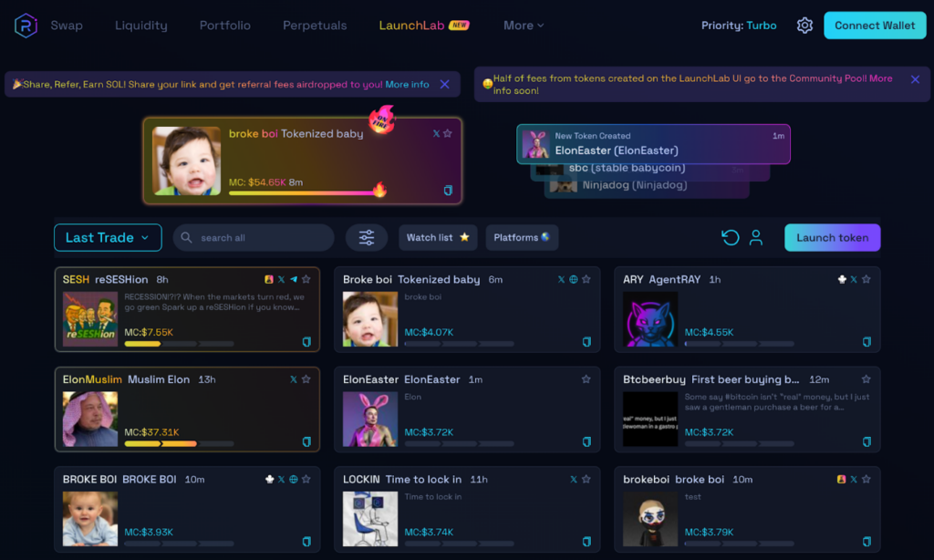The image size is (934, 560).
Task: Click the refresh token list icon
Action: (x=730, y=238)
